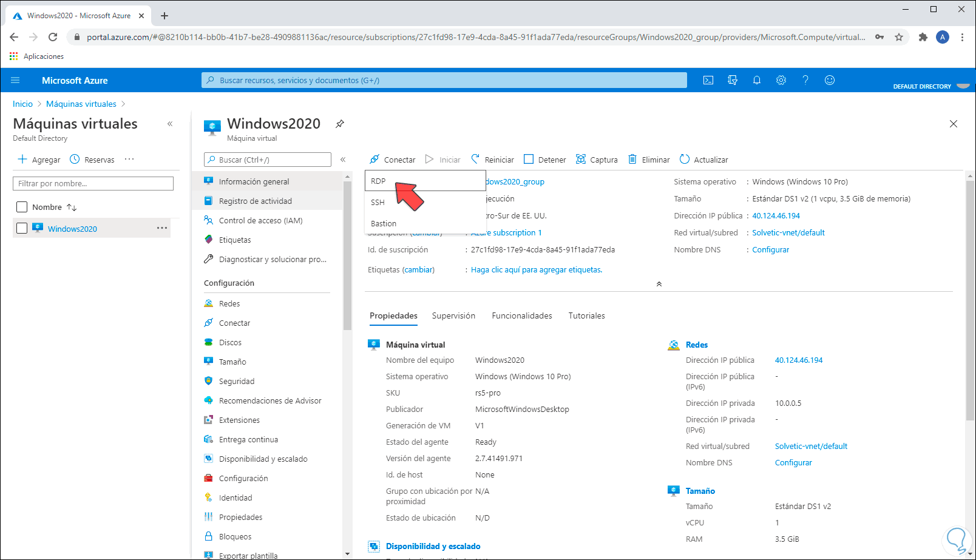The image size is (976, 560).
Task: Open public IP link in essentials
Action: [x=776, y=215]
